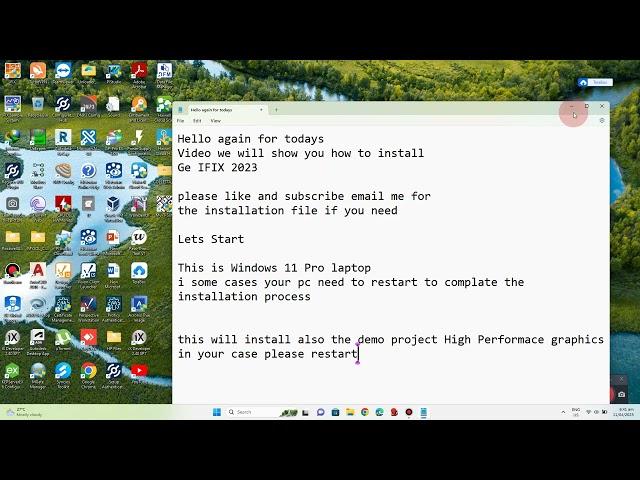Click the ENG language indicator
This screenshot has width=640, height=480.
tap(576, 412)
